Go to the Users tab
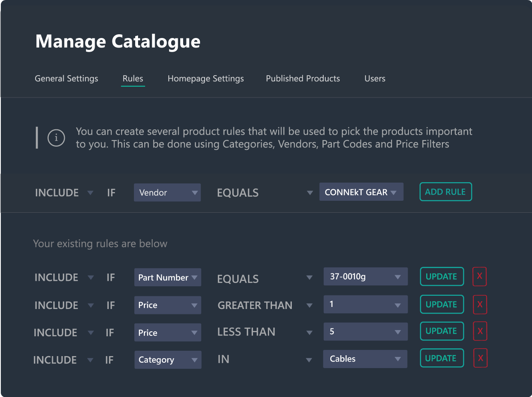The height and width of the screenshot is (397, 532). (375, 78)
